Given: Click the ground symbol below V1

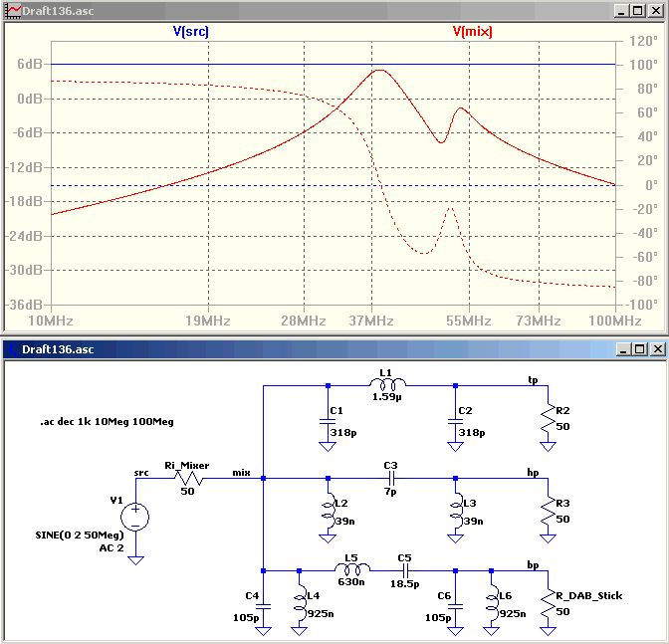Looking at the screenshot, I should [135, 560].
